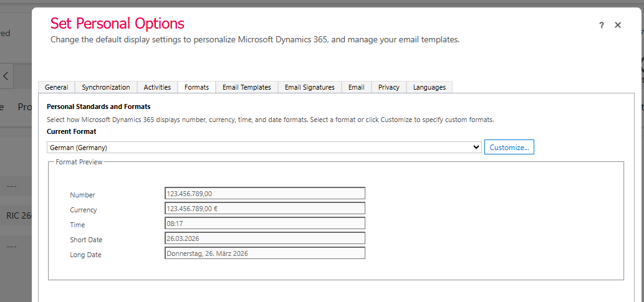Image resolution: width=644 pixels, height=302 pixels.
Task: Click the Short Date label
Action: tap(86, 240)
